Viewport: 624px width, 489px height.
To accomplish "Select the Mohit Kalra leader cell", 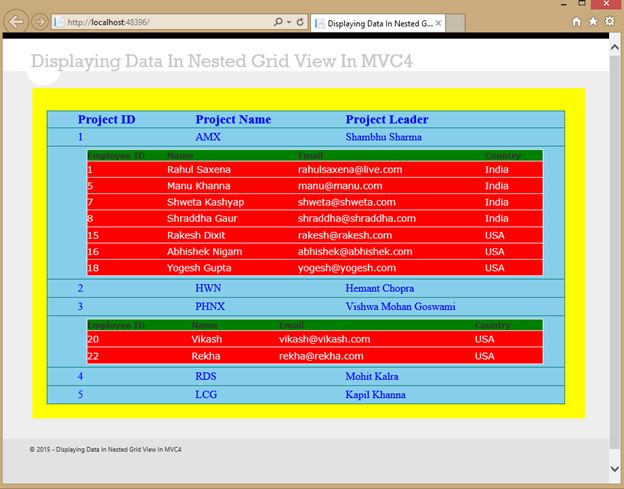I will pyautogui.click(x=372, y=376).
